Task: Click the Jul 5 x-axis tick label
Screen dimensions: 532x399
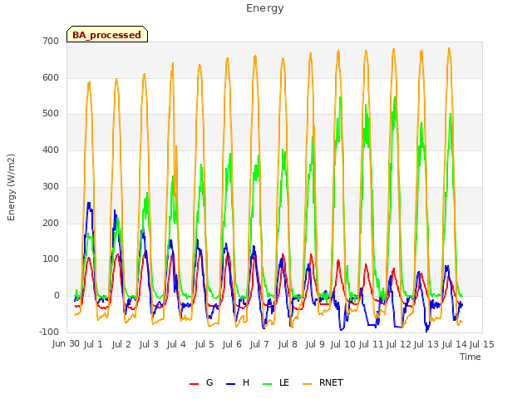Action: [204, 344]
